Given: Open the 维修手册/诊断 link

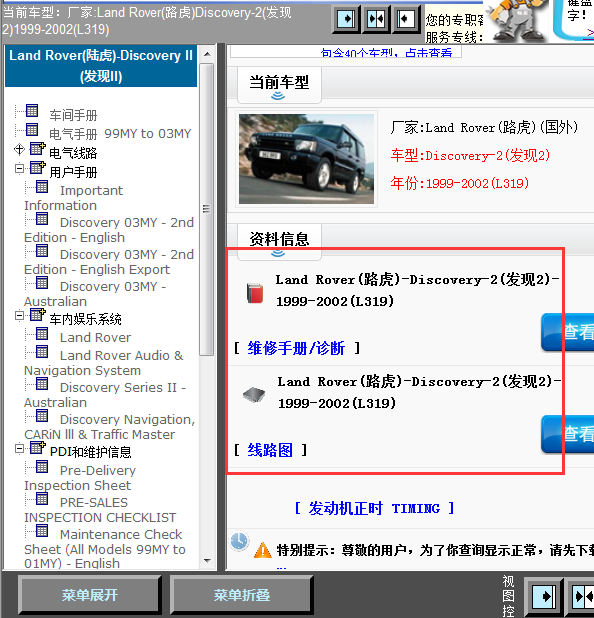Looking at the screenshot, I should click(296, 348).
